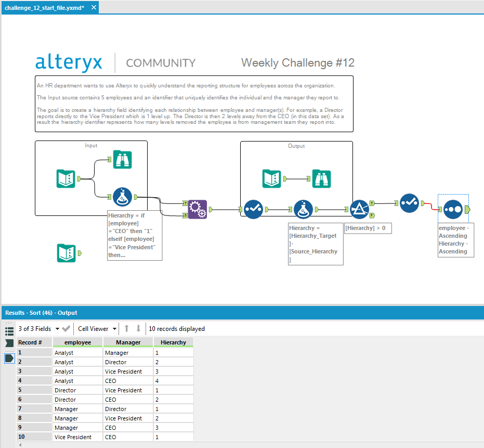The width and height of the screenshot is (484, 448).
Task: Show messages view in results sidebar
Action: coord(9,343)
